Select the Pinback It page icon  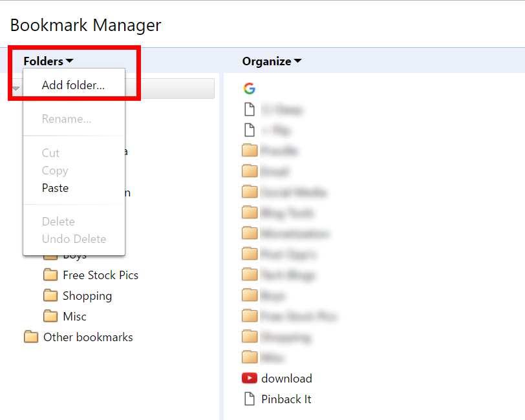coord(250,399)
